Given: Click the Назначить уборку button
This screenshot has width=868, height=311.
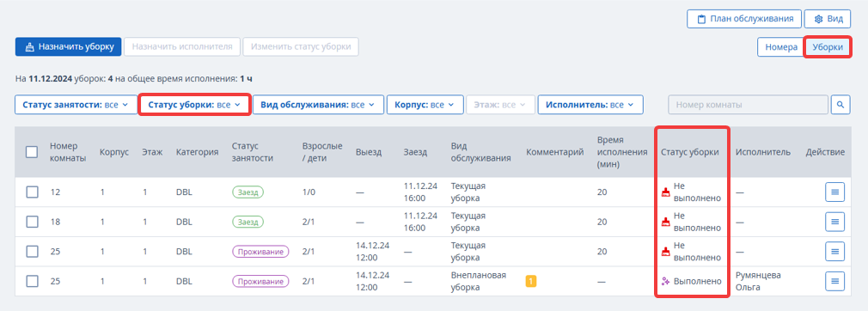Looking at the screenshot, I should point(68,47).
